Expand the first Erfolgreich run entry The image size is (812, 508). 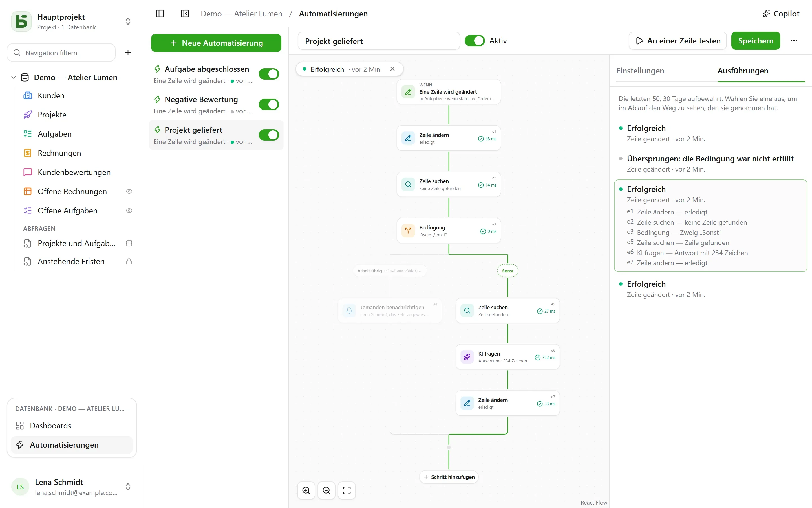(x=710, y=133)
